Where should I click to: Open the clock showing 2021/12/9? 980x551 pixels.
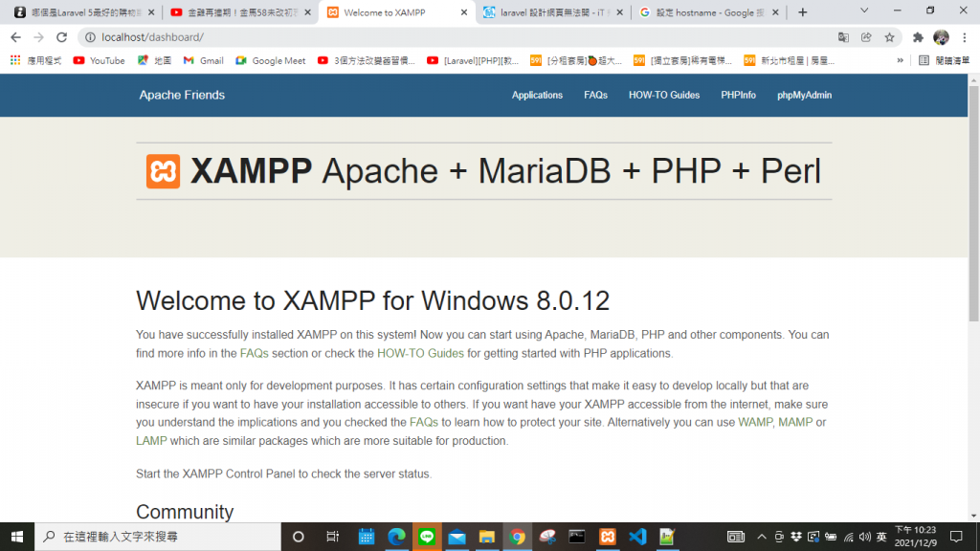pyautogui.click(x=916, y=537)
